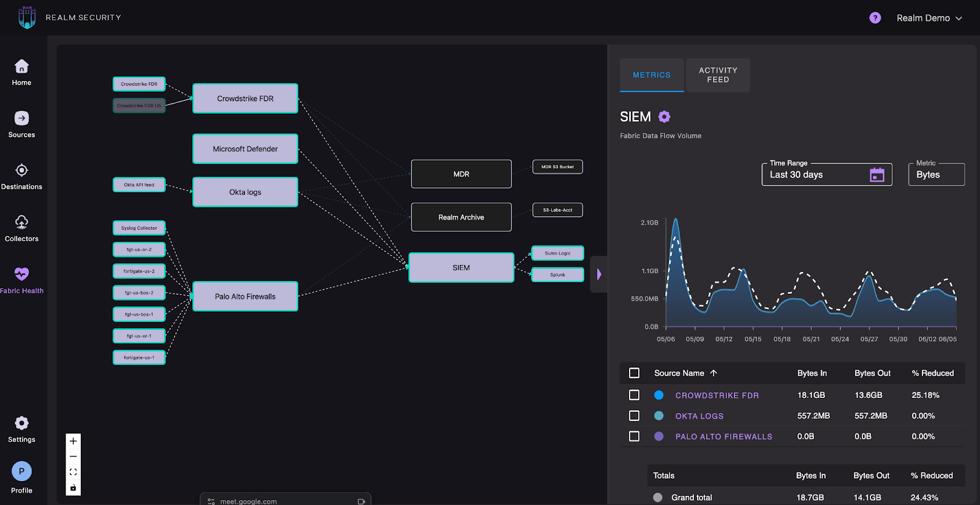Viewport: 980px width, 505px height.
Task: Fit view of the flow canvas
Action: pos(73,472)
